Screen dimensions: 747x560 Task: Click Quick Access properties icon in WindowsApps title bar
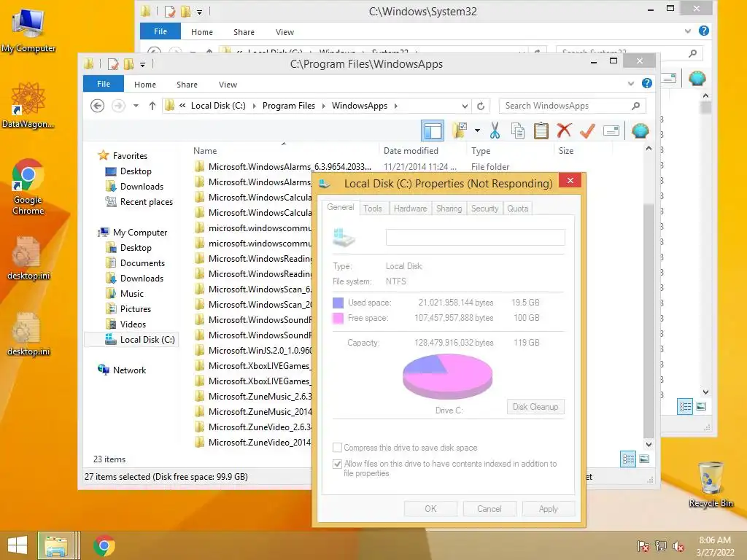click(x=113, y=64)
